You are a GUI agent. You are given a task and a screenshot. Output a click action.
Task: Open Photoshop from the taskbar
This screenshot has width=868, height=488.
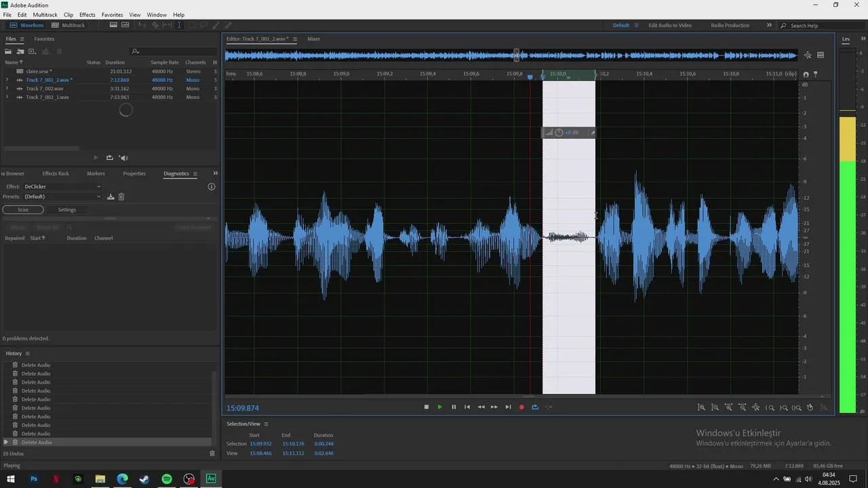pyautogui.click(x=34, y=479)
